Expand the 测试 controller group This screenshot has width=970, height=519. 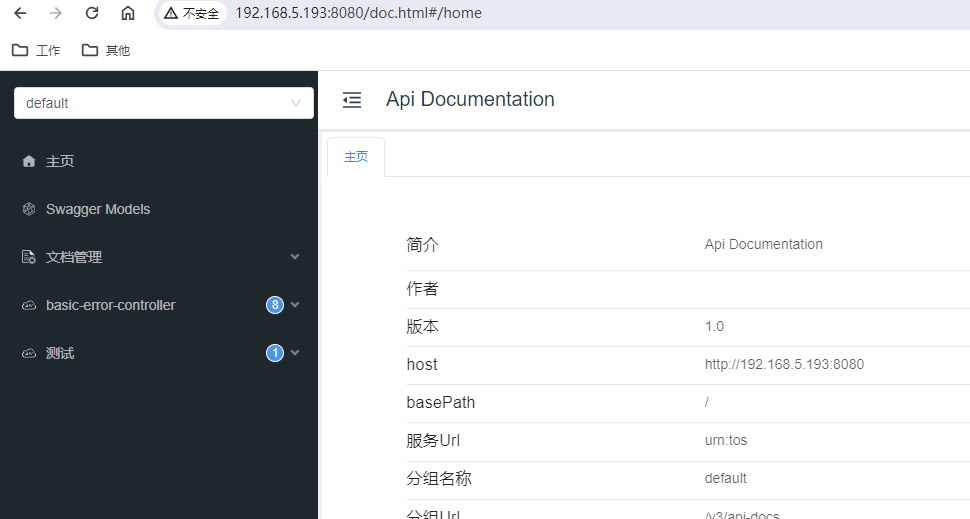(159, 353)
